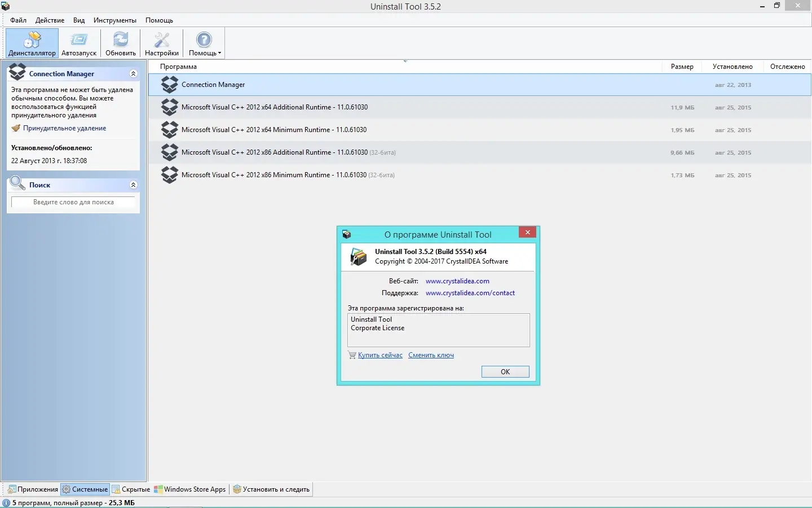The image size is (812, 508).
Task: Collapse the Connection Manager side panel
Action: pyautogui.click(x=133, y=74)
